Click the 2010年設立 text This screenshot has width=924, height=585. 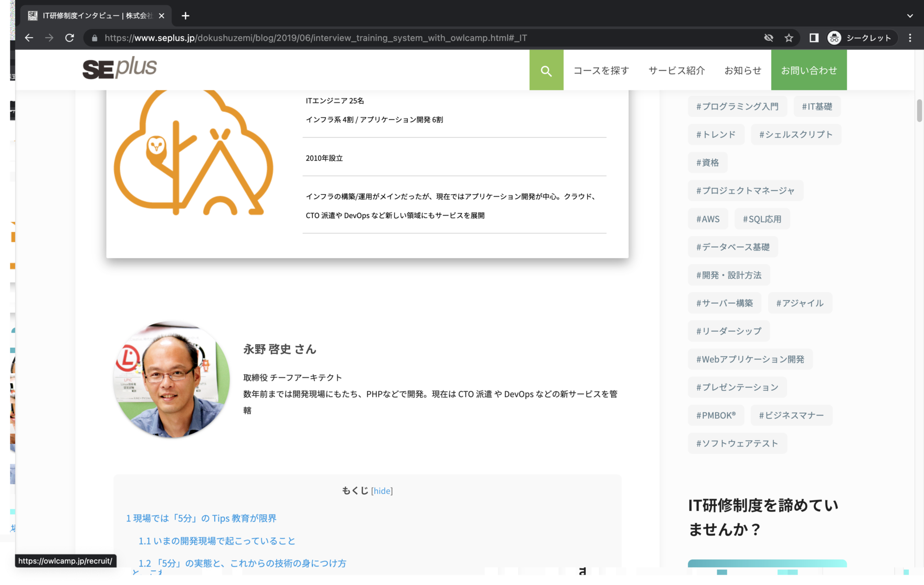(x=324, y=158)
